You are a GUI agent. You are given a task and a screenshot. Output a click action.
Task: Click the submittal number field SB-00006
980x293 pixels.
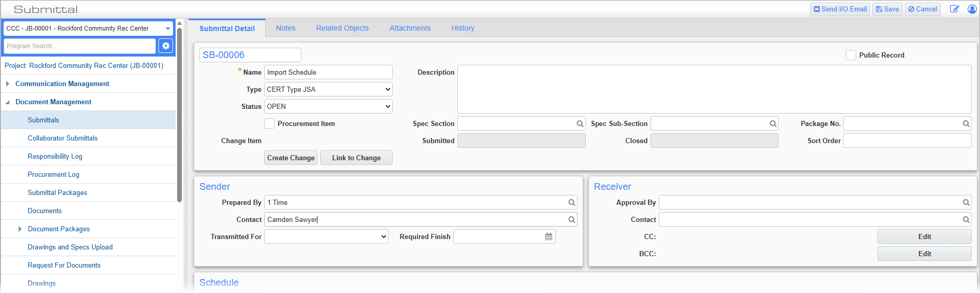click(250, 55)
